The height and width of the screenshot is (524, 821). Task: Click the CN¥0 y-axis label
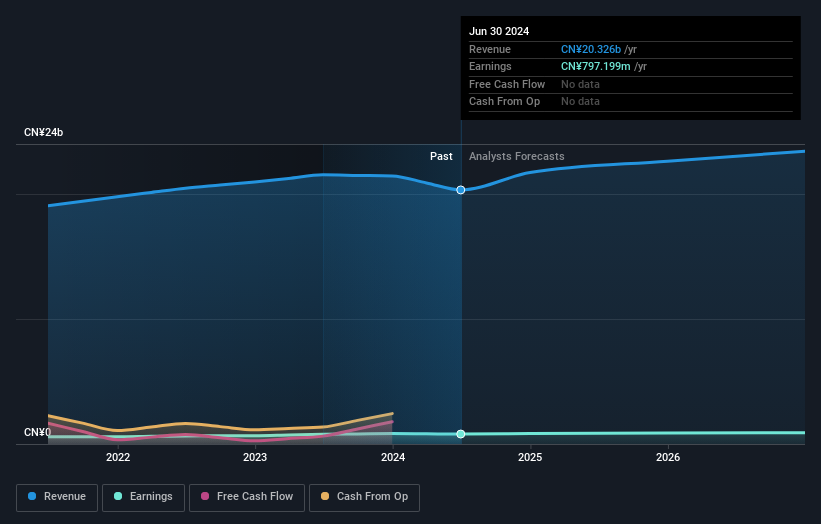(x=37, y=432)
